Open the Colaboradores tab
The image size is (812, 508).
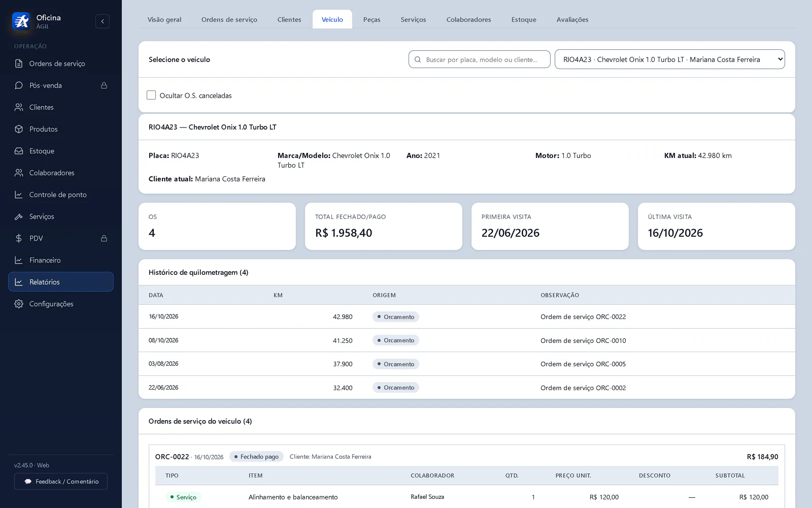point(469,19)
